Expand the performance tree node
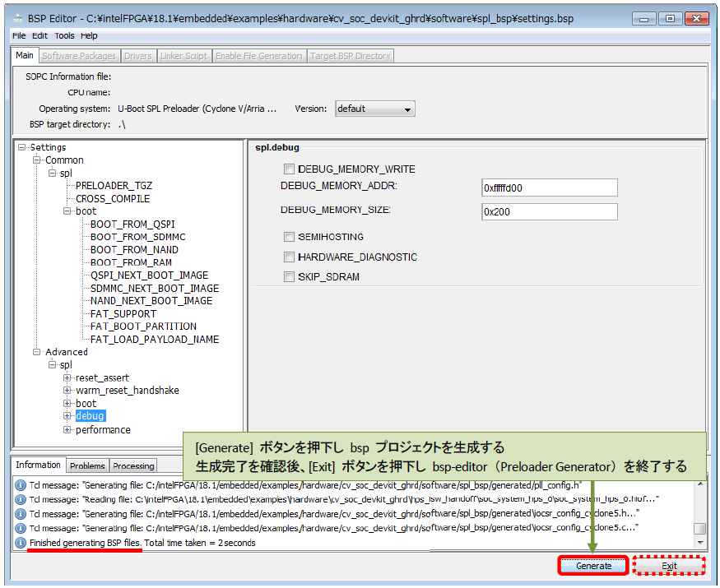The image size is (720, 588). 67,430
